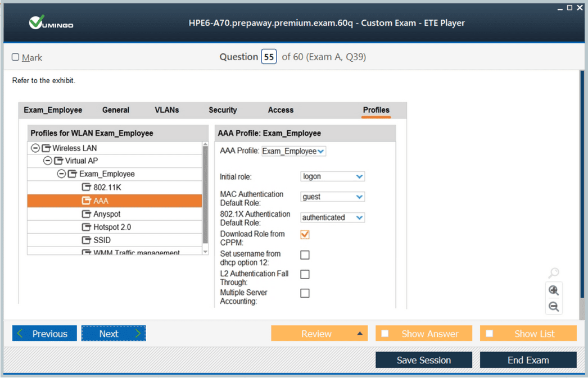The image size is (588, 378).
Task: Click the zoom in magnifier icon
Action: coord(554,290)
